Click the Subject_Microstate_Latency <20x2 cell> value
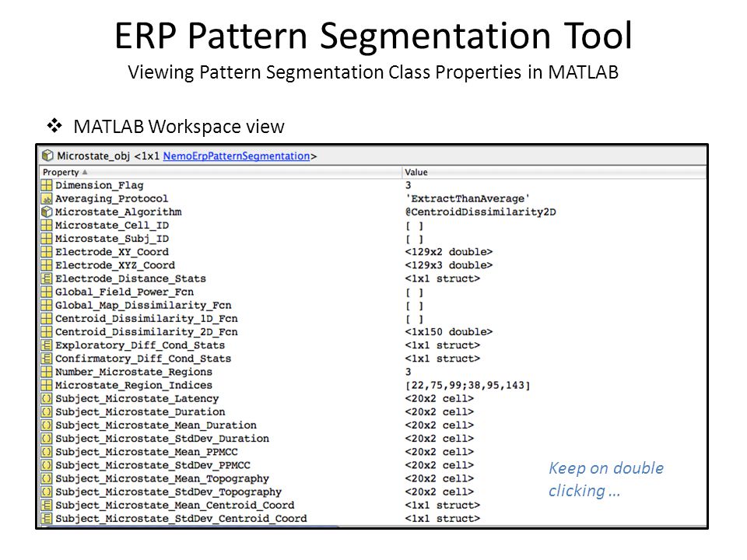Image resolution: width=747 pixels, height=560 pixels. point(439,398)
